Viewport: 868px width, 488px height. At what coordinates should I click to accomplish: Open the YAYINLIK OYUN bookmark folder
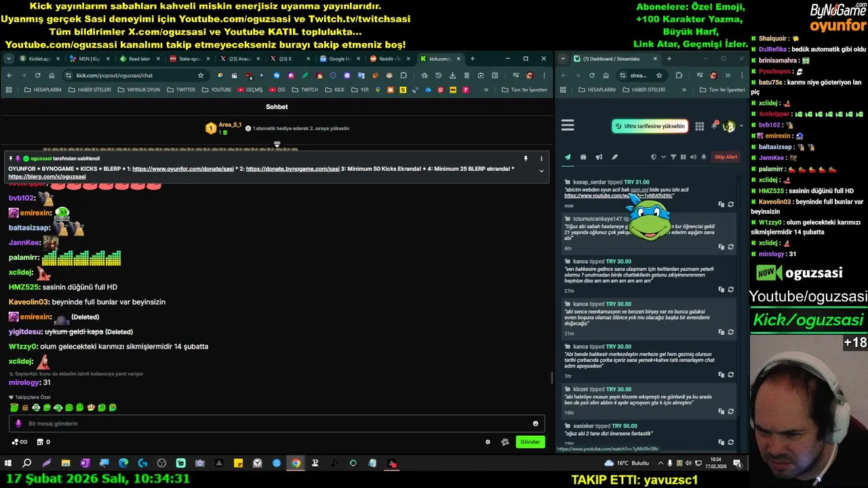pos(138,89)
